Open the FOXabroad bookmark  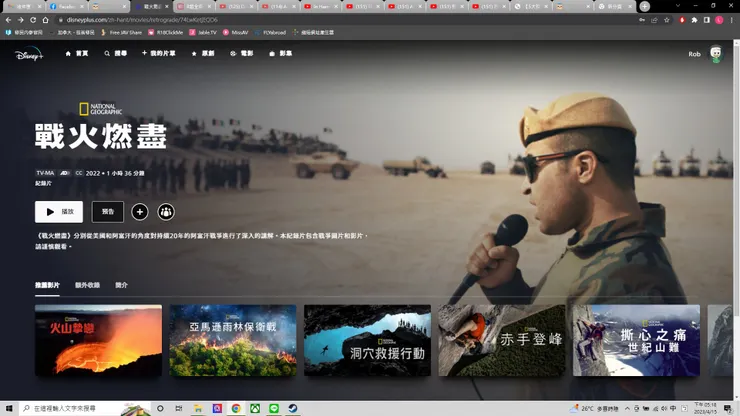pyautogui.click(x=270, y=33)
